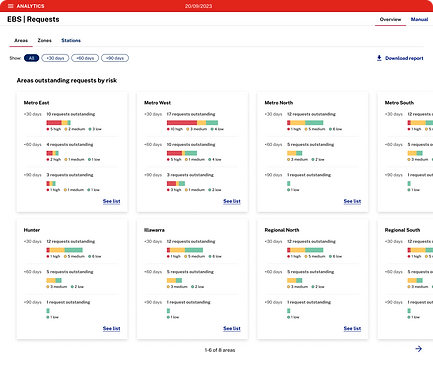Select the Areas tab

click(21, 40)
